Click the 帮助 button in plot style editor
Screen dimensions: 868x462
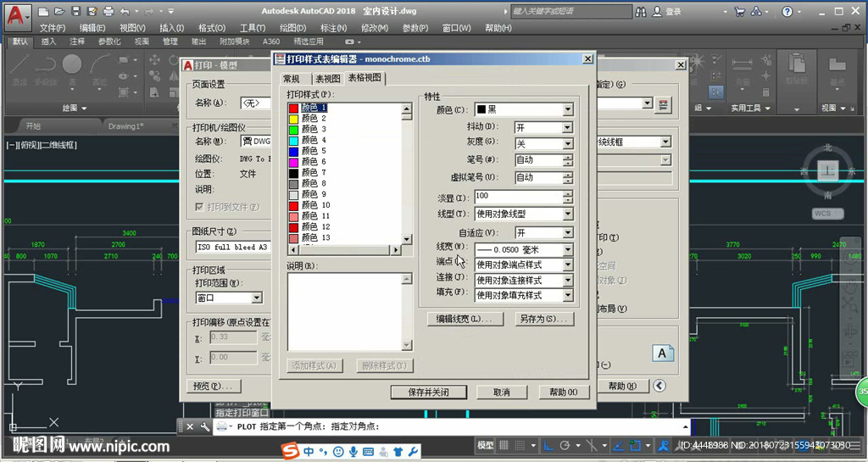click(564, 392)
